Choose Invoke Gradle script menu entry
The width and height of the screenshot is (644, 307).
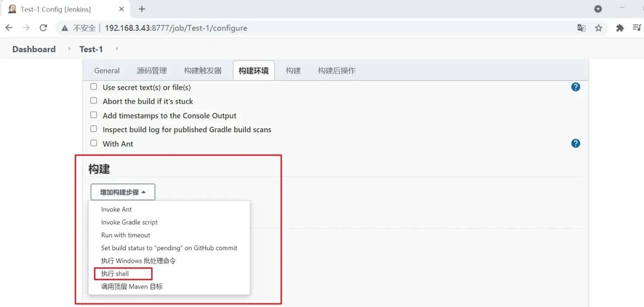point(129,222)
